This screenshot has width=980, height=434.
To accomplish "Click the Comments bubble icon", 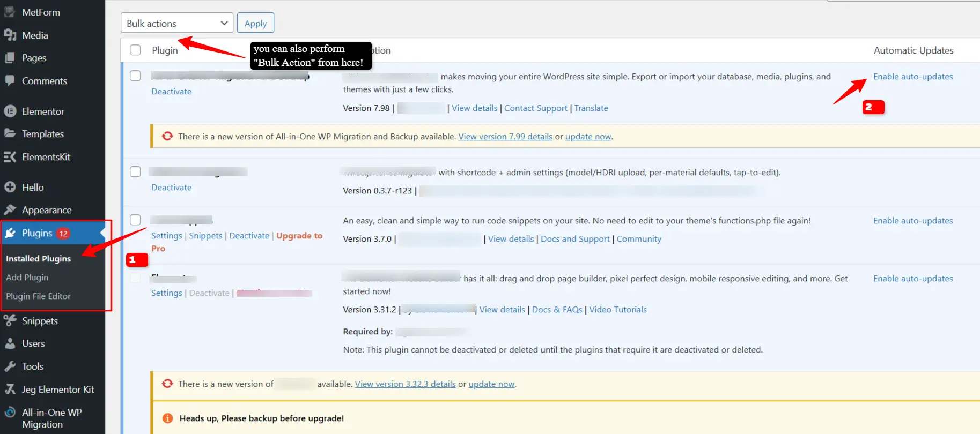I will 10,81.
